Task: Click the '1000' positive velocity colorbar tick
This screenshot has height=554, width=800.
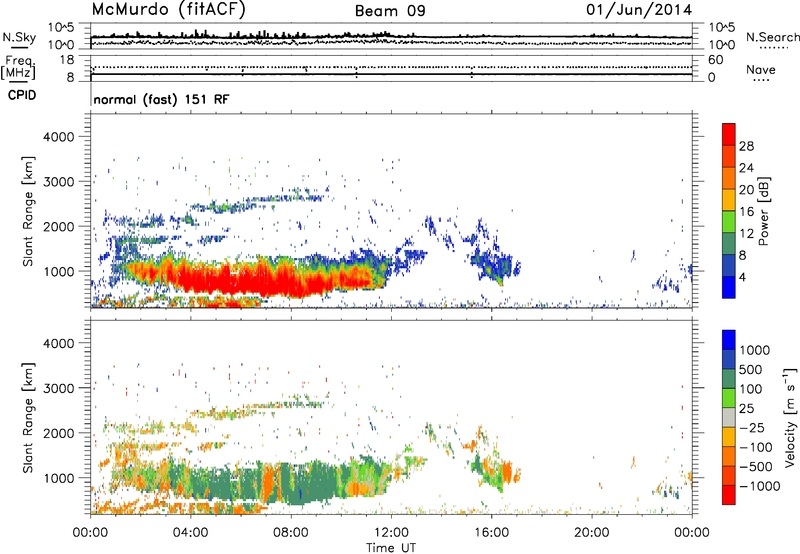Action: [x=755, y=350]
